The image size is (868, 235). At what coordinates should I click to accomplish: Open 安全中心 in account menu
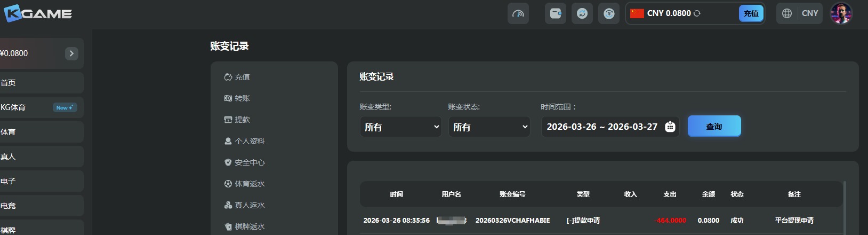(x=250, y=162)
